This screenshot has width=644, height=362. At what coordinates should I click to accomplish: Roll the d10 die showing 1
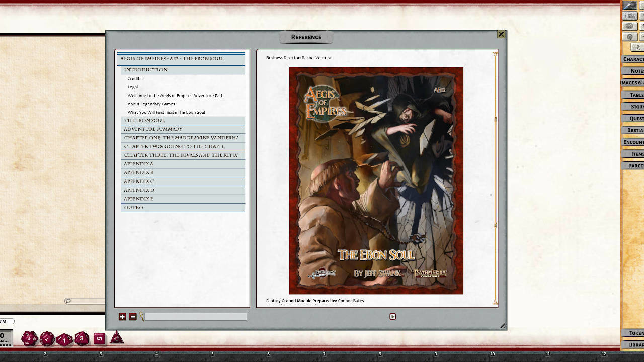point(64,339)
